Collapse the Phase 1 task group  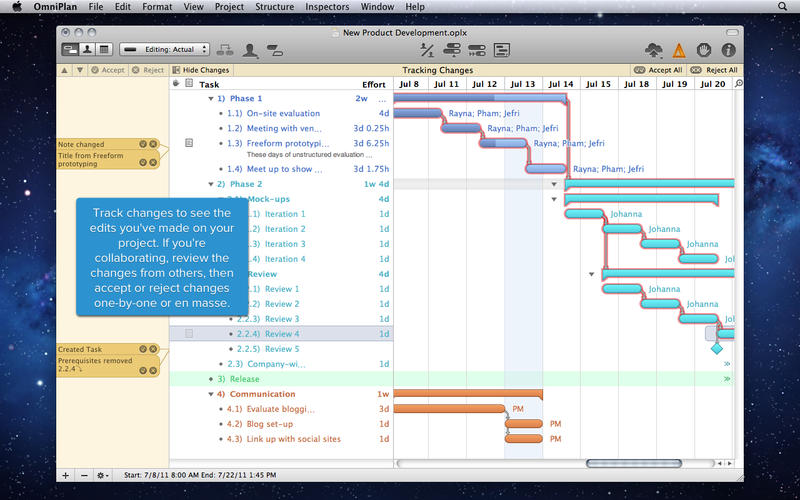[211, 99]
